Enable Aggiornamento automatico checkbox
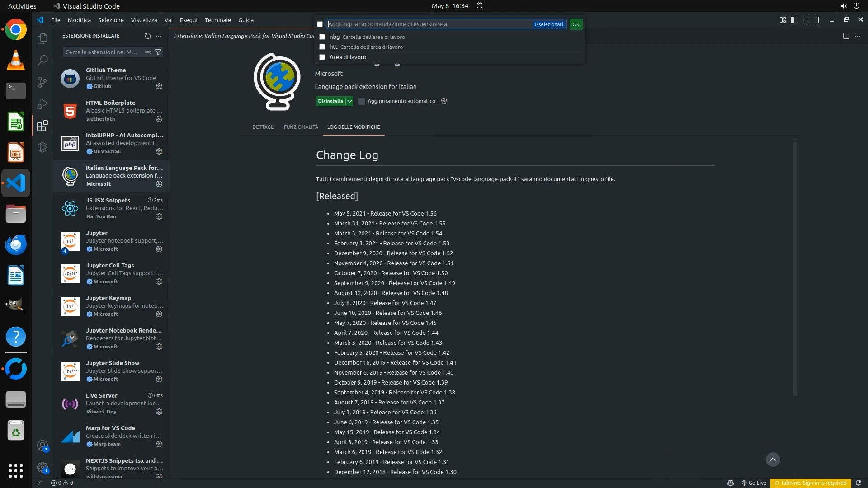 pyautogui.click(x=362, y=101)
